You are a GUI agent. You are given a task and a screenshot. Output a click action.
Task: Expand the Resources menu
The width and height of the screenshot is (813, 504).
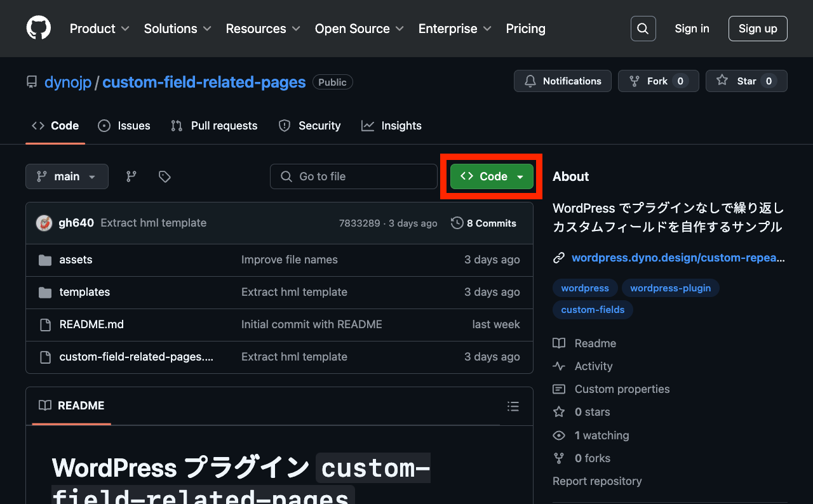point(264,29)
